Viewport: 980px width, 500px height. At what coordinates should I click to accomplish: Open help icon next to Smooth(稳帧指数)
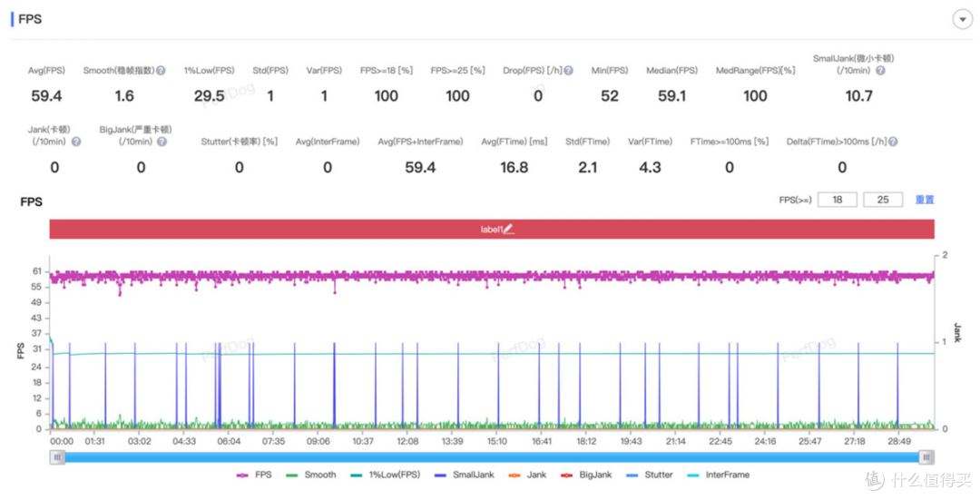click(x=161, y=71)
